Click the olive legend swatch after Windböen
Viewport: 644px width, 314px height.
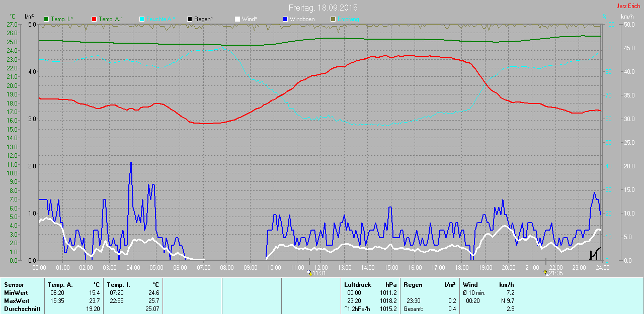point(333,19)
